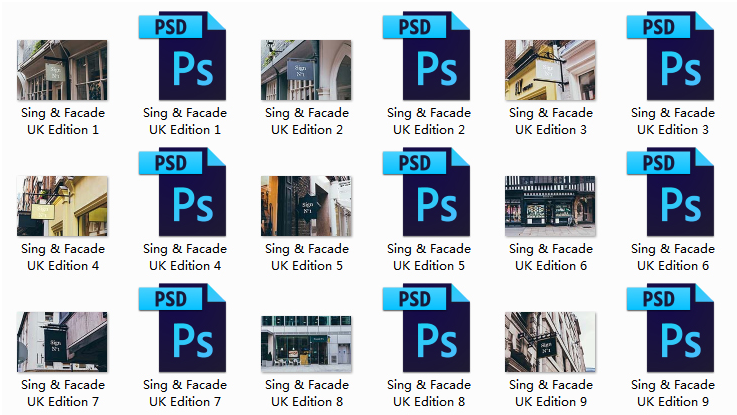The height and width of the screenshot is (415, 737).
Task: Click the filename text under Edition 8 image thumbnail
Action: click(x=306, y=393)
